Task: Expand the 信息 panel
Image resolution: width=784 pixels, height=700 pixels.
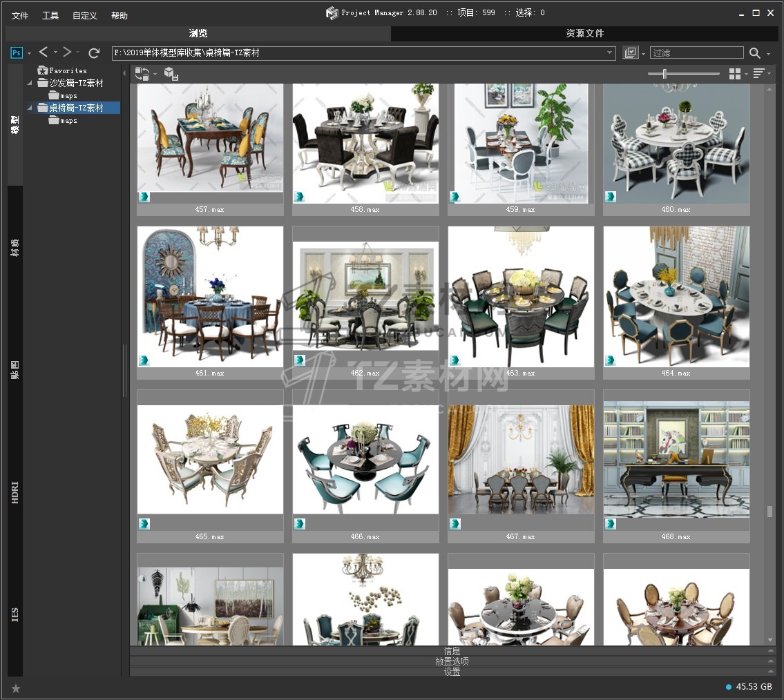Action: 452,651
